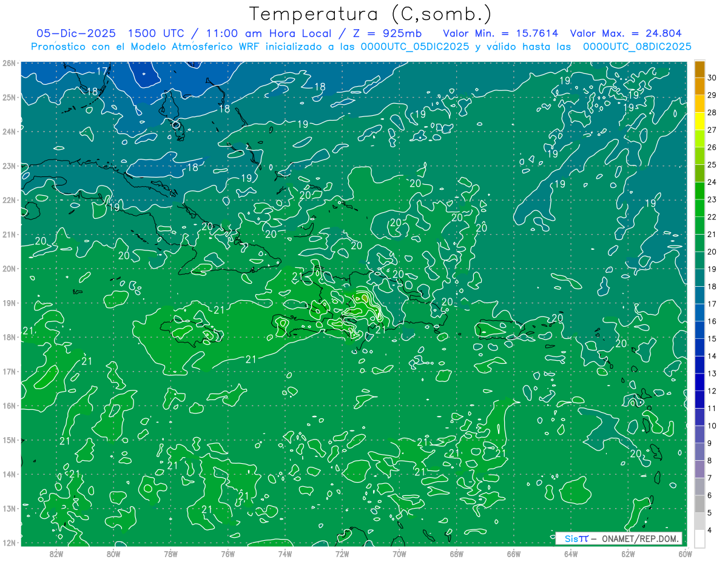
Task: Pick the lime colorbar swatch between 25 and 26
Action: 699,156
